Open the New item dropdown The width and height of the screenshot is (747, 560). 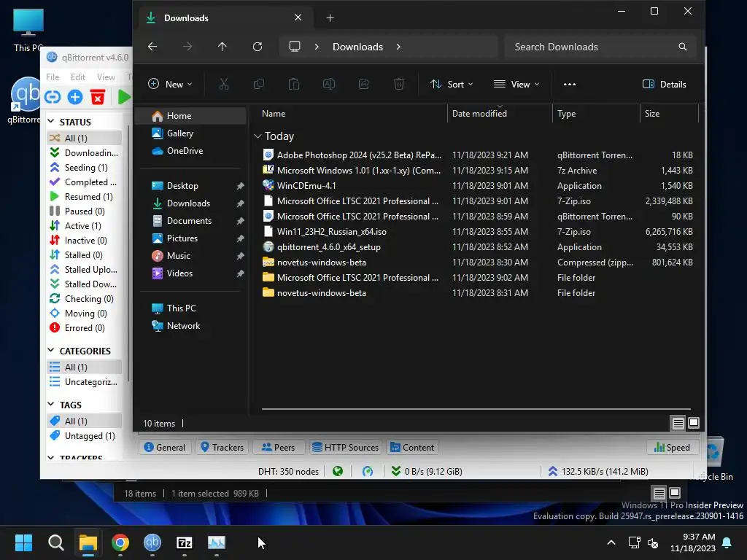point(170,85)
